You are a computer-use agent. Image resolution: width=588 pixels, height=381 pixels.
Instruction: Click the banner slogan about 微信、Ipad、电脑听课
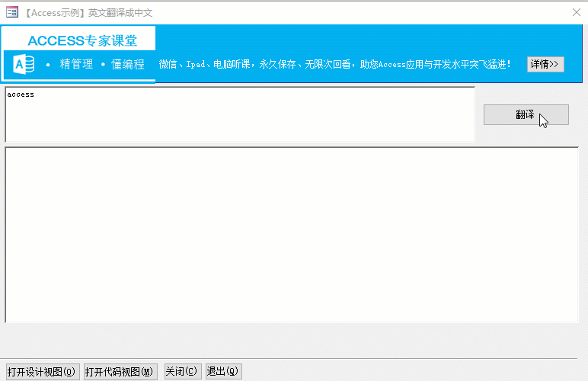click(334, 64)
